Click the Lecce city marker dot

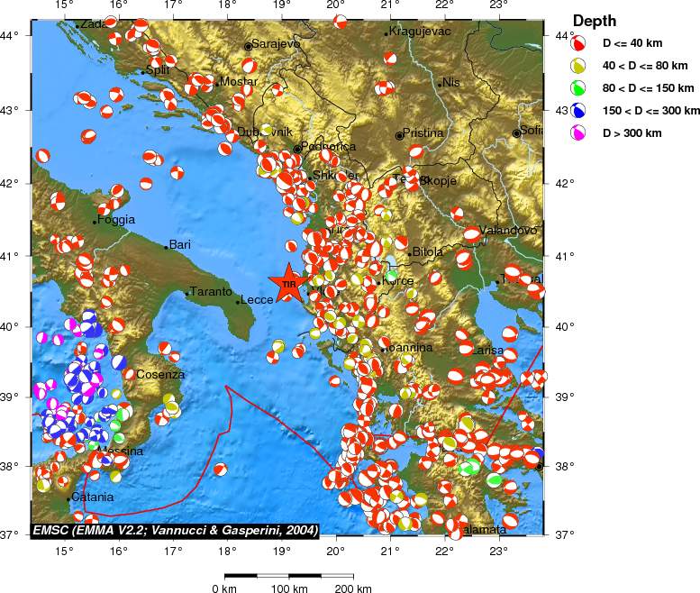pos(238,302)
